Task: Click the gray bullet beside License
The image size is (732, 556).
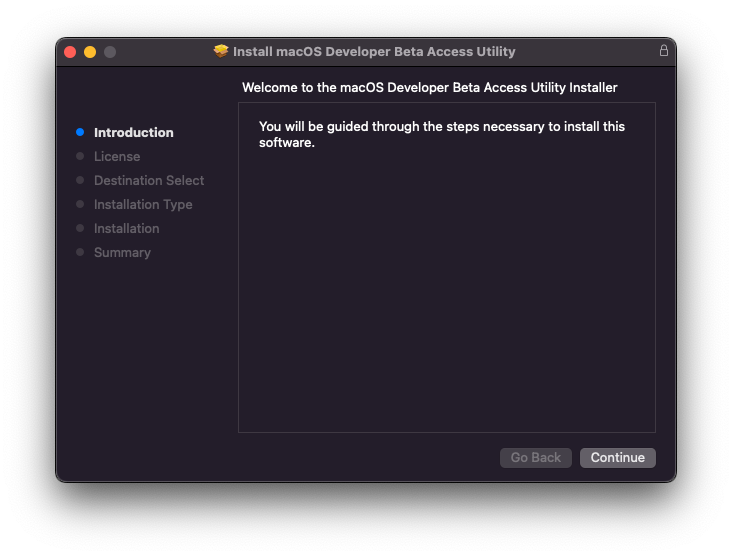Action: (80, 156)
